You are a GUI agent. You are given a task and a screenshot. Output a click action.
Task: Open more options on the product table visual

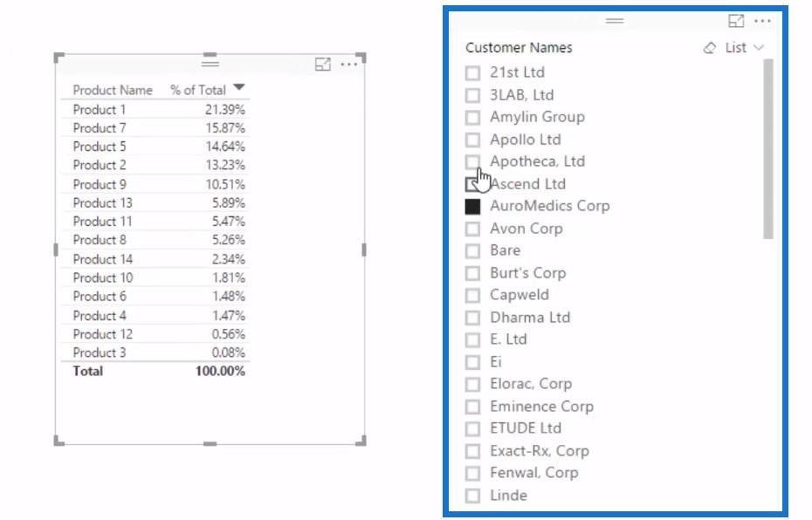[x=349, y=65]
